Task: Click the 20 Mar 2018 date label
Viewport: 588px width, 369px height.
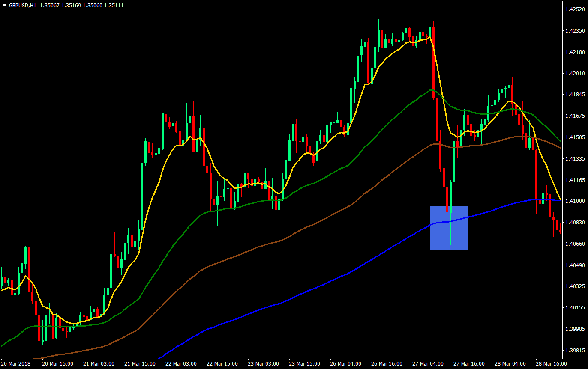Action: 15,364
